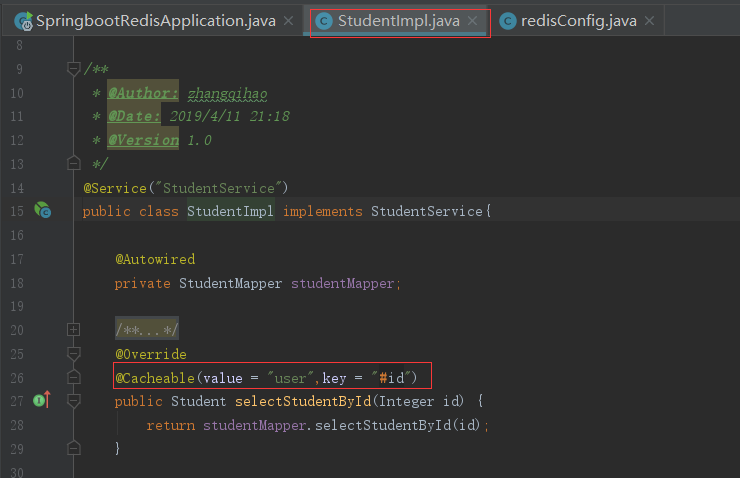Image resolution: width=740 pixels, height=478 pixels.
Task: Click the StudentService interface name on line 15
Action: [427, 211]
